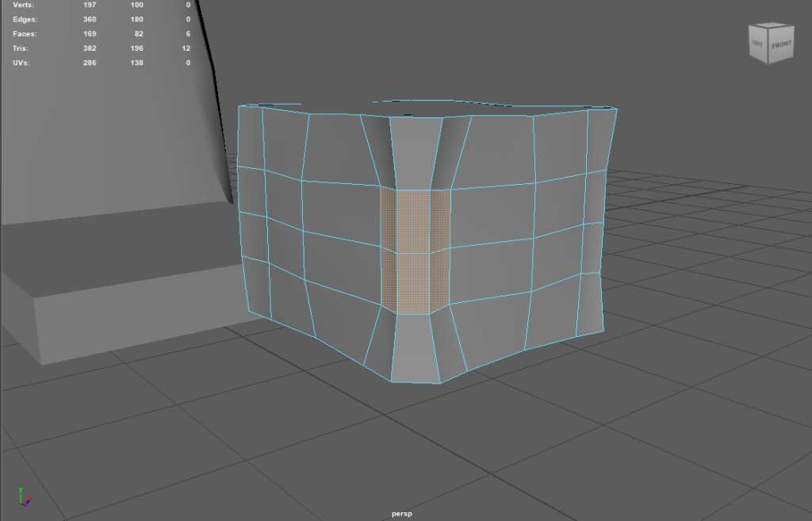This screenshot has height=521, width=812.
Task: Click the unselected face directly below the highlighted strip
Action: point(416,347)
